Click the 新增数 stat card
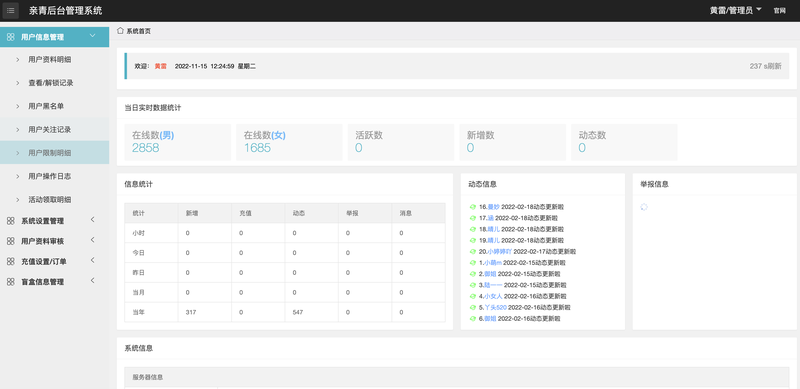Viewport: 800px width, 389px height. [x=513, y=142]
